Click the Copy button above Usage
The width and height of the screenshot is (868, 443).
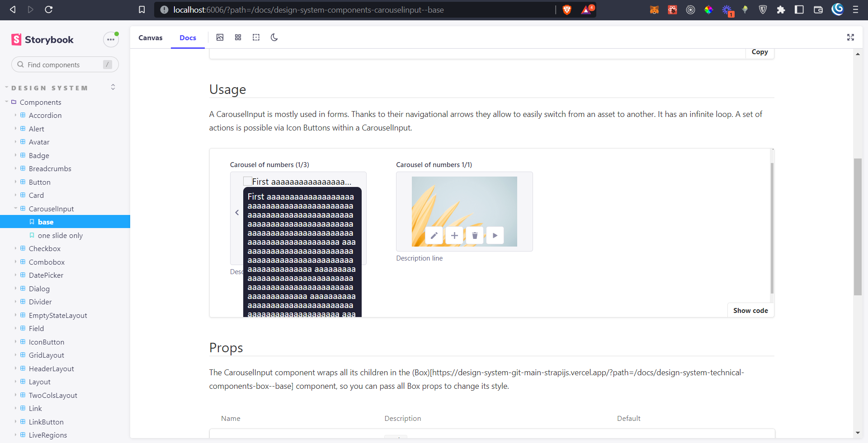point(759,51)
